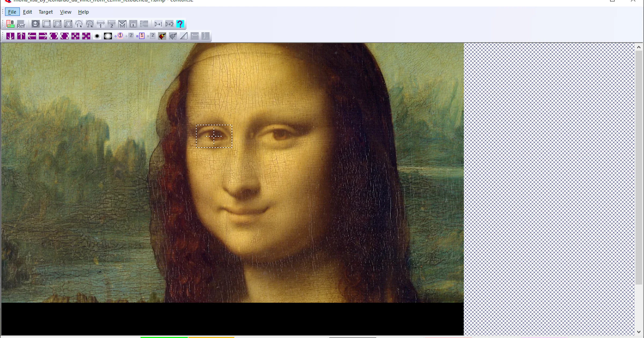The image size is (644, 338).
Task: Click the padlock toolbar icon
Action: coord(133,24)
